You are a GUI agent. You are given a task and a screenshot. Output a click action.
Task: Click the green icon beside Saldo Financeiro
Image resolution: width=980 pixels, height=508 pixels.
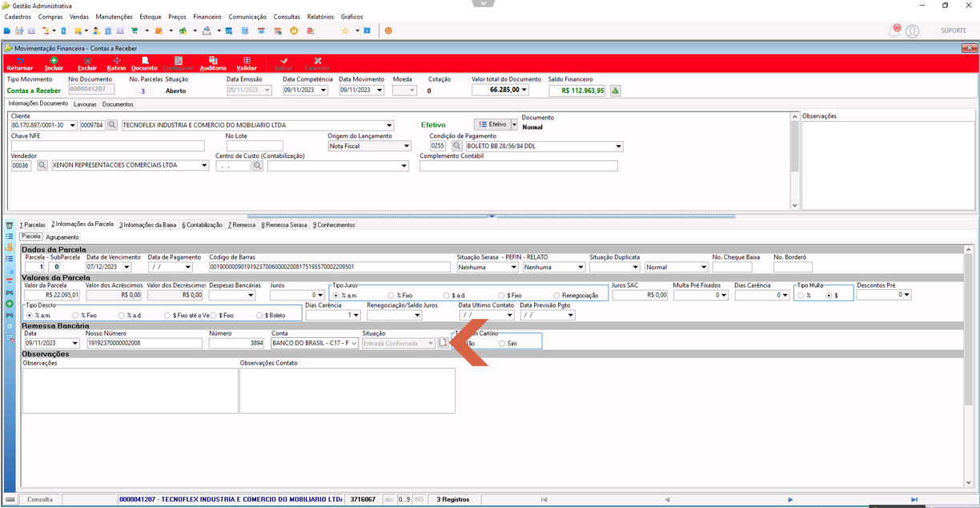click(616, 91)
